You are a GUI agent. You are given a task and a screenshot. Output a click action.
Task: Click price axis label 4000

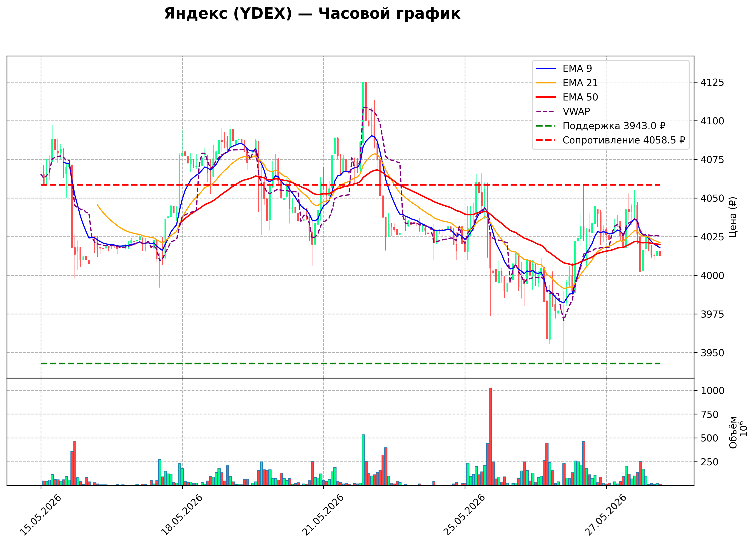pos(712,276)
